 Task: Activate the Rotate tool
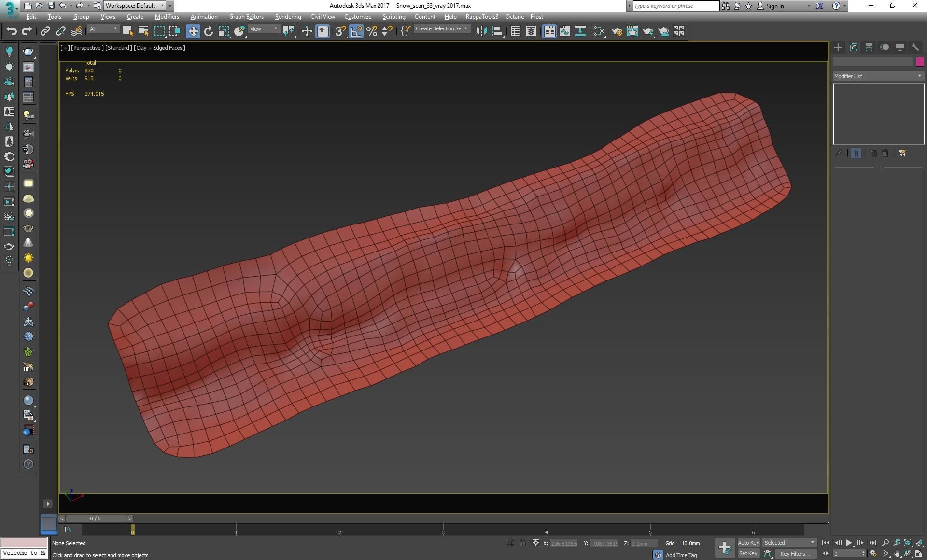click(208, 31)
